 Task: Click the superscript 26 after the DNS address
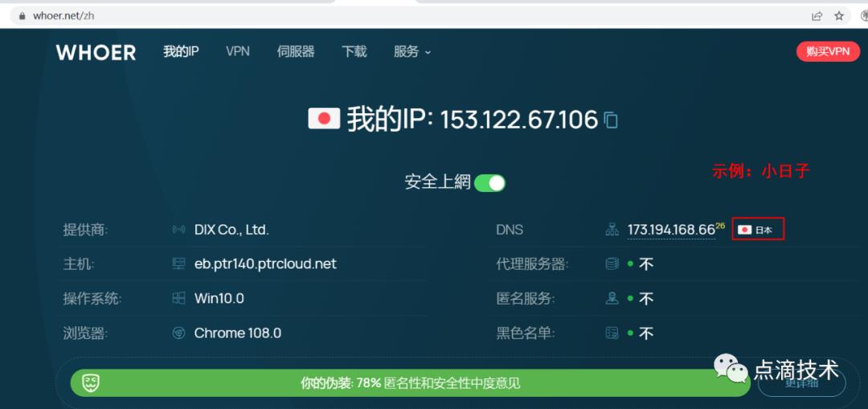720,226
